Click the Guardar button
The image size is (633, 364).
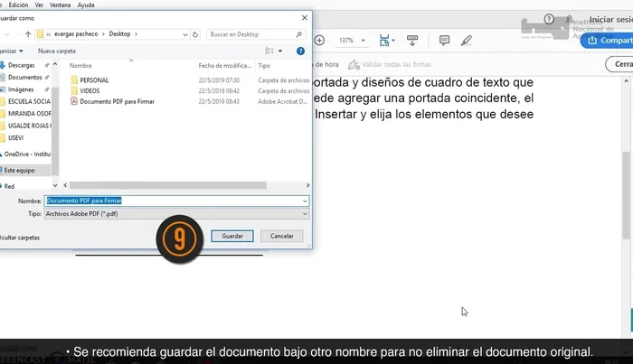tap(232, 236)
